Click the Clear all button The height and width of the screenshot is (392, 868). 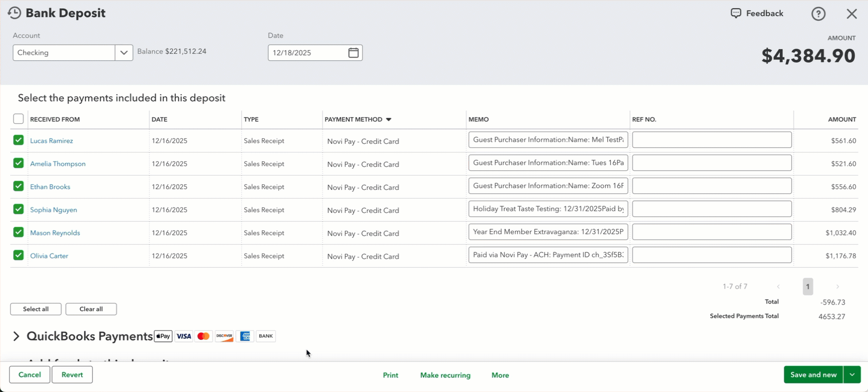[x=91, y=309]
